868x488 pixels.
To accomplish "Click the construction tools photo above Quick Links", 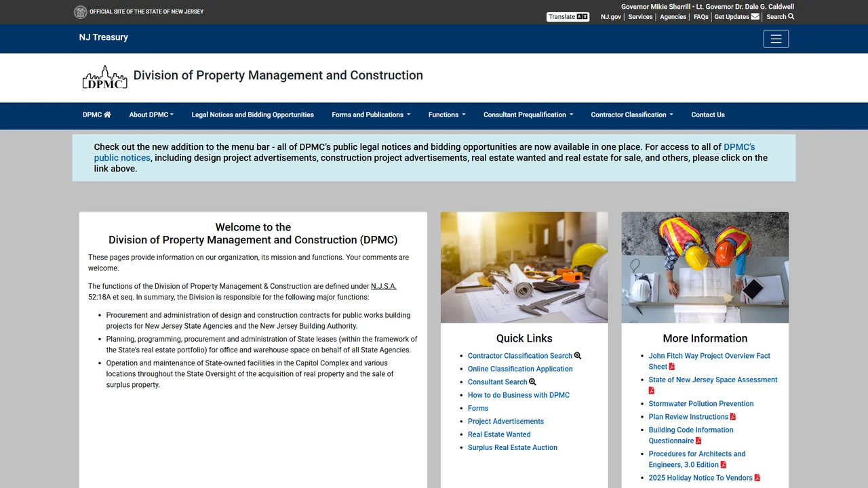I will pyautogui.click(x=524, y=268).
